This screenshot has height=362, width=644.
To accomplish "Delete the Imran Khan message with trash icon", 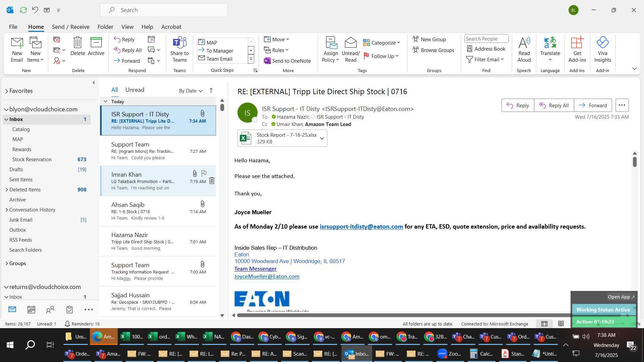I will pyautogui.click(x=212, y=181).
